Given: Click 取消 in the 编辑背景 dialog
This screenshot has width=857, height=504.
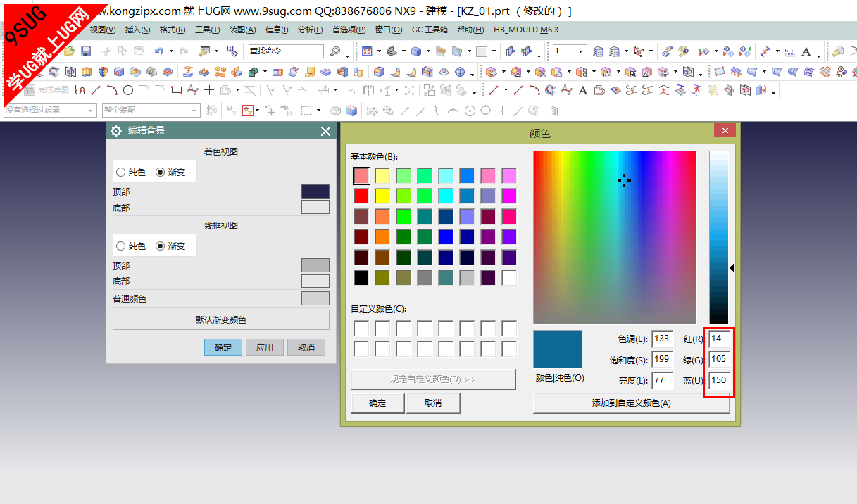Looking at the screenshot, I should pos(306,347).
